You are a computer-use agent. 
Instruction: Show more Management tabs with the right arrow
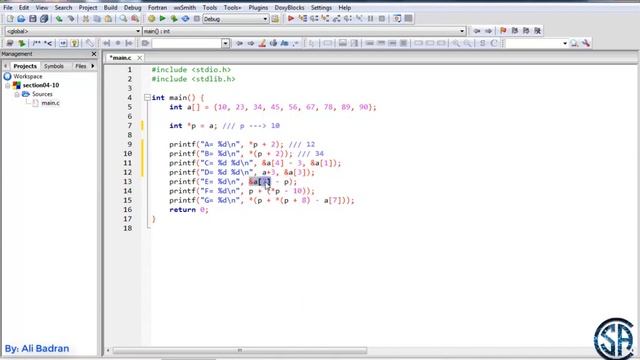[93, 66]
